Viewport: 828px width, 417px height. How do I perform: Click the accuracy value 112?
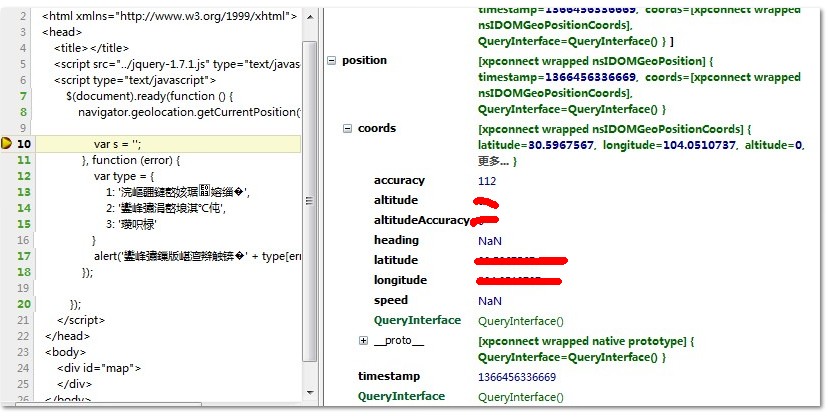[x=487, y=181]
